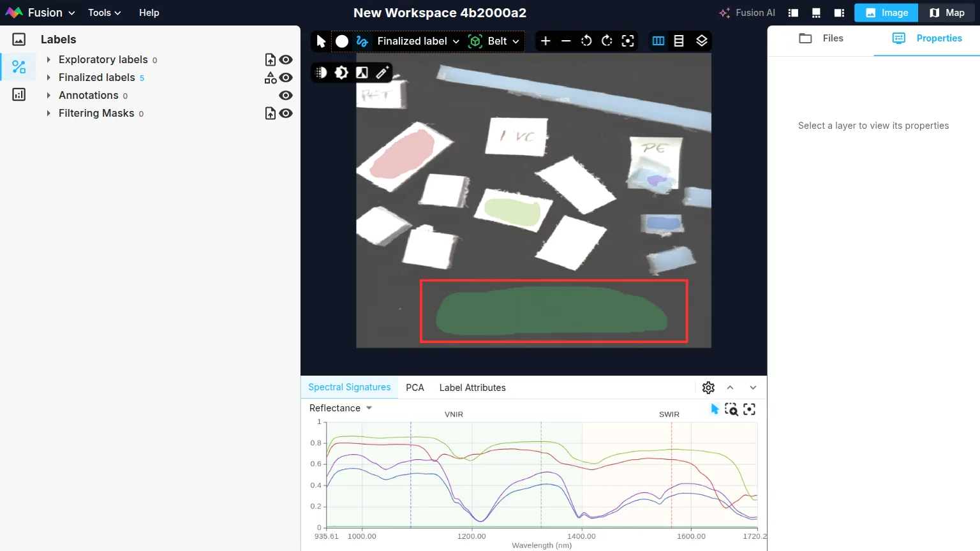Open the Reflectance dropdown

[x=341, y=408]
